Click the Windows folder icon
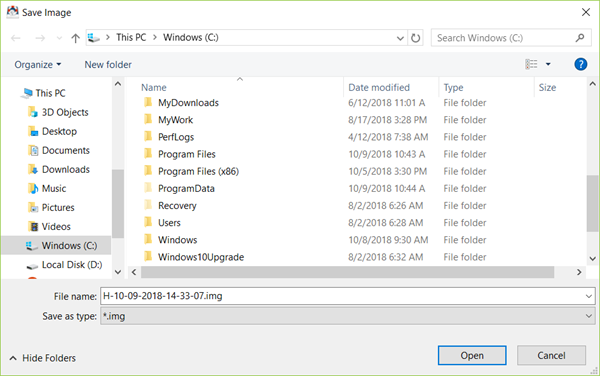600x376 pixels. point(148,239)
